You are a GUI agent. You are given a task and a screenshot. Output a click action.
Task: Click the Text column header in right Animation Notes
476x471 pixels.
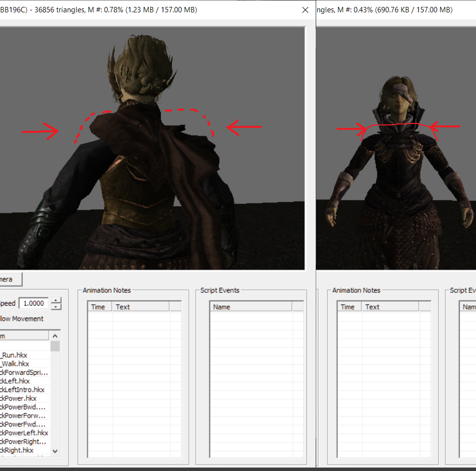390,307
